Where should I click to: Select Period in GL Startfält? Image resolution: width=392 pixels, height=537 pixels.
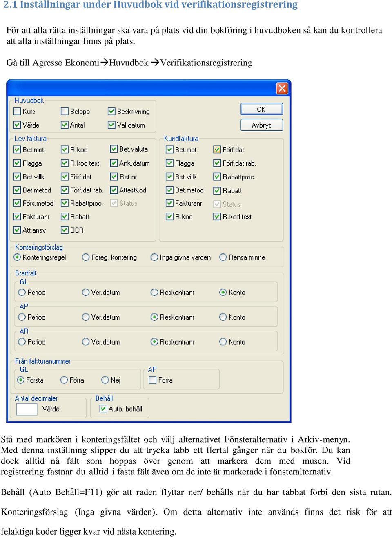(22, 292)
